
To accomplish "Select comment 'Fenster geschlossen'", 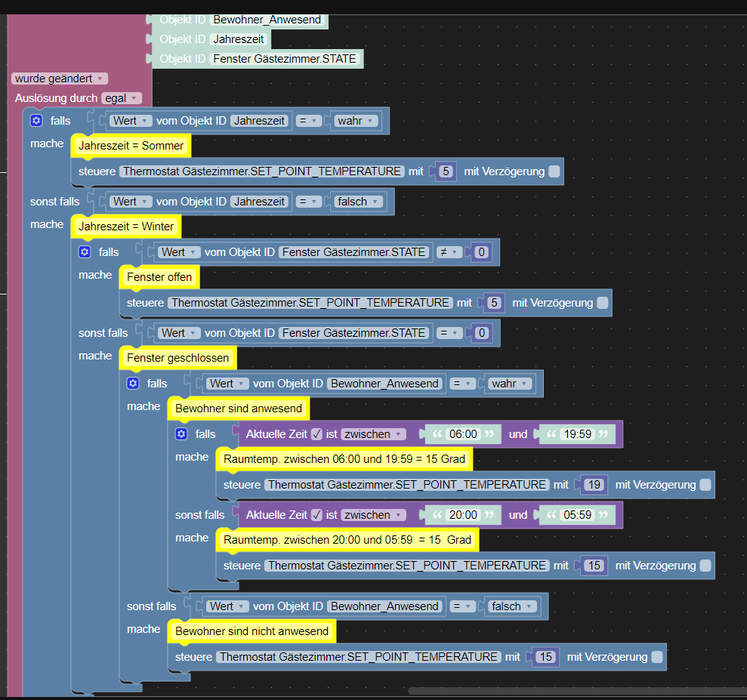I will point(177,358).
